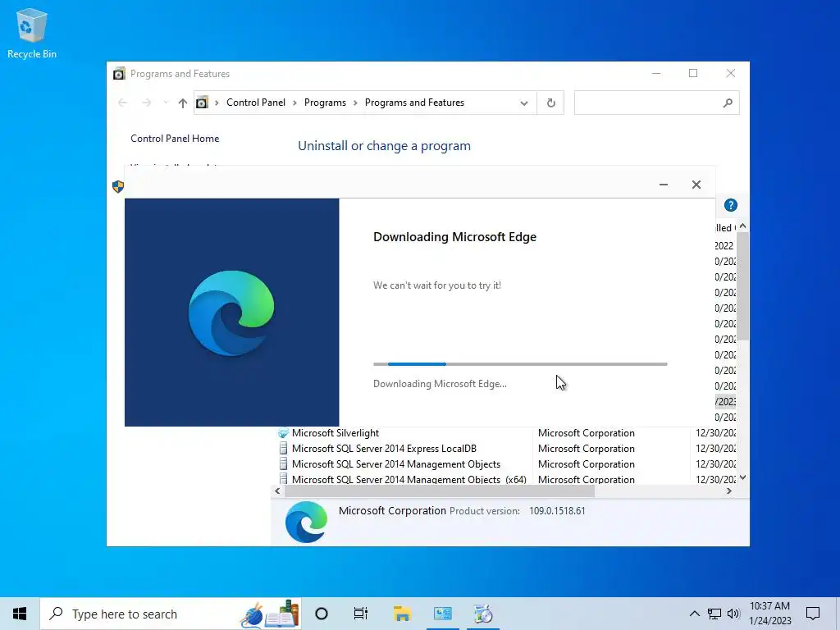Click the Microsoft Edge logo in installer
Image resolution: width=840 pixels, height=630 pixels.
click(231, 313)
